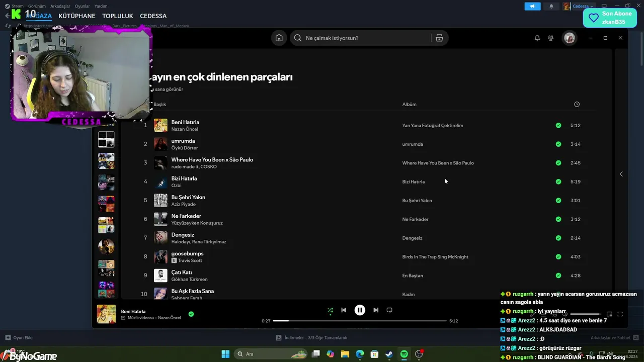Toggle saved check for umrumda row
The image size is (644, 362).
558,144
